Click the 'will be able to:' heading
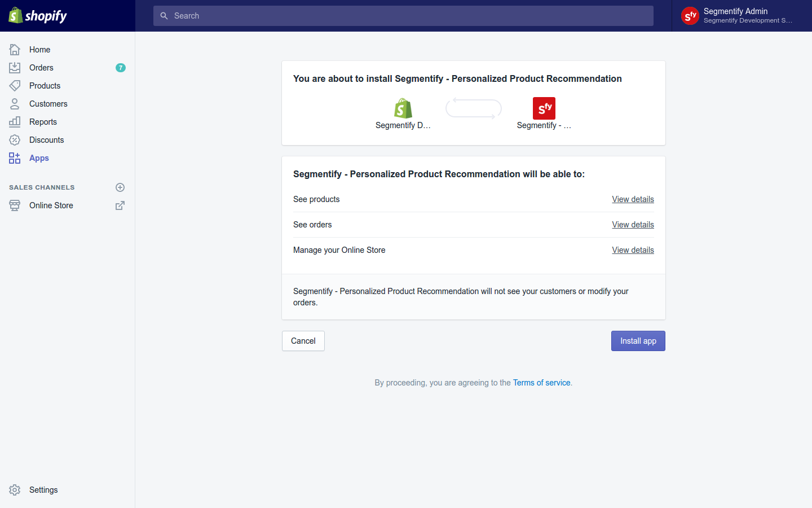 [x=439, y=174]
